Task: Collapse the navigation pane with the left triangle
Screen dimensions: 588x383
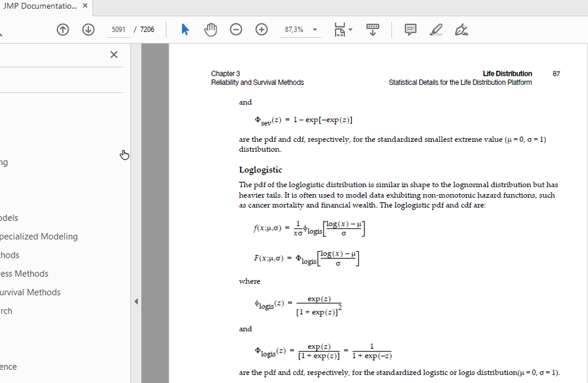Action: click(x=136, y=301)
